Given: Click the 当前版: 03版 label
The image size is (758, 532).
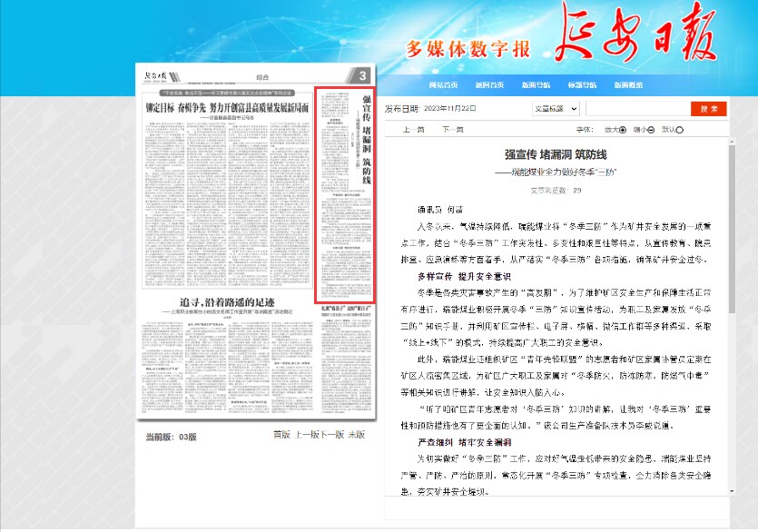Looking at the screenshot, I should point(172,437).
